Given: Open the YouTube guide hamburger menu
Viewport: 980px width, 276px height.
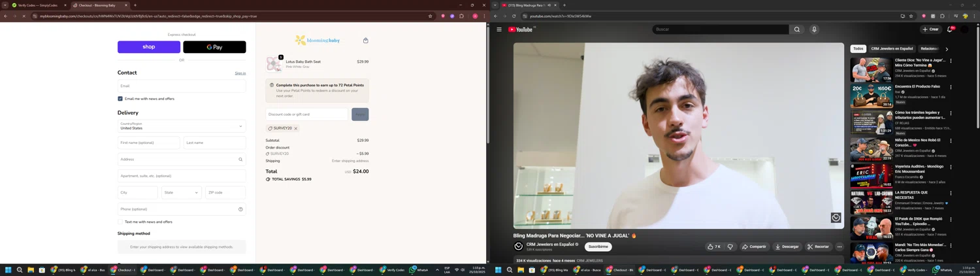Looking at the screenshot, I should [x=499, y=29].
